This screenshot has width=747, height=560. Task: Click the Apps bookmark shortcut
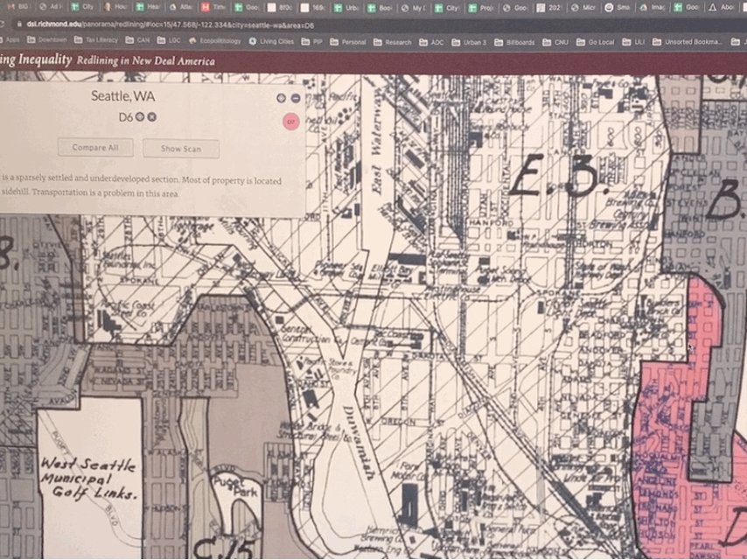click(10, 40)
